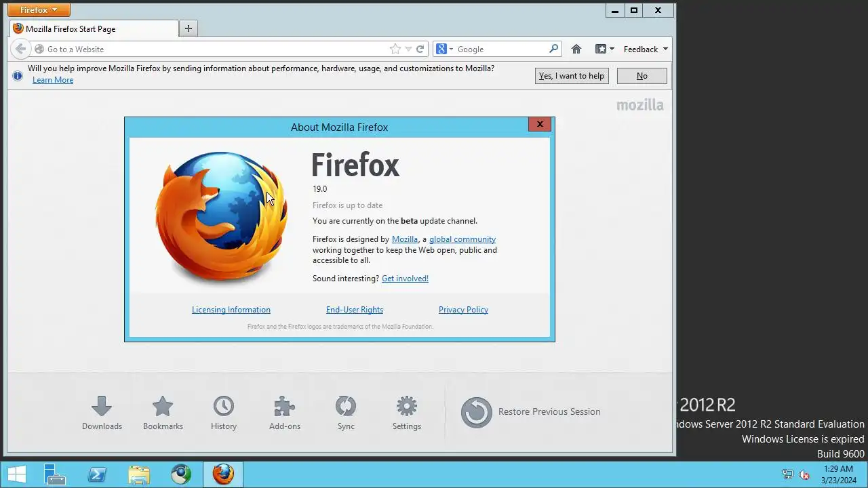Open the Feedback dropdown
Image resolution: width=868 pixels, height=488 pixels.
click(x=646, y=49)
